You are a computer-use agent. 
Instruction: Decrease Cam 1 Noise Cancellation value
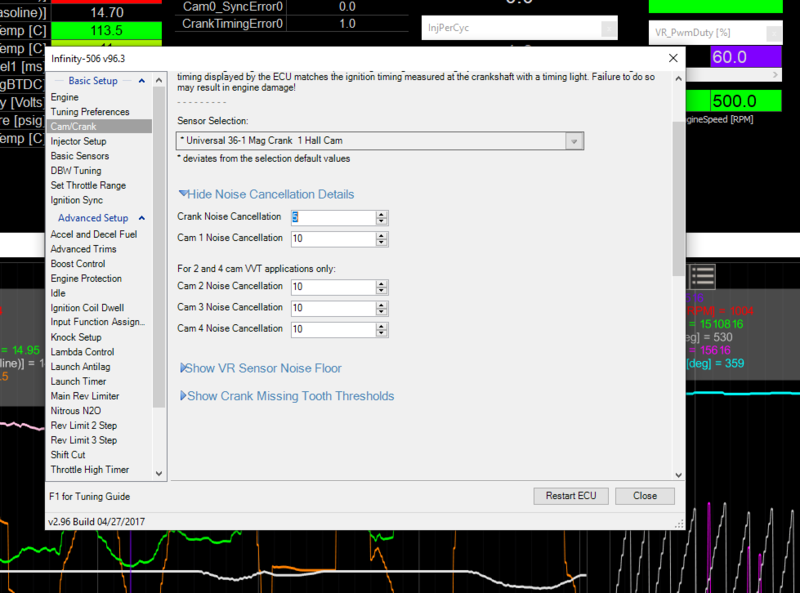click(381, 242)
